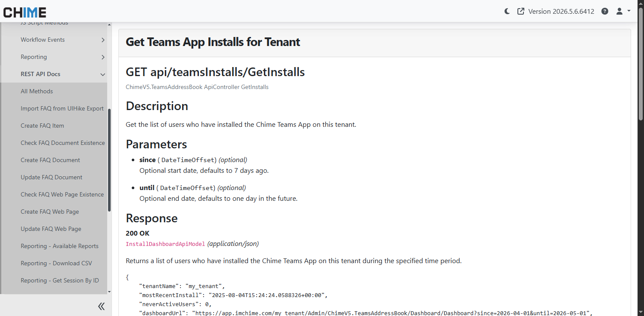Open Create FAQ Document page
644x316 pixels.
pos(50,160)
